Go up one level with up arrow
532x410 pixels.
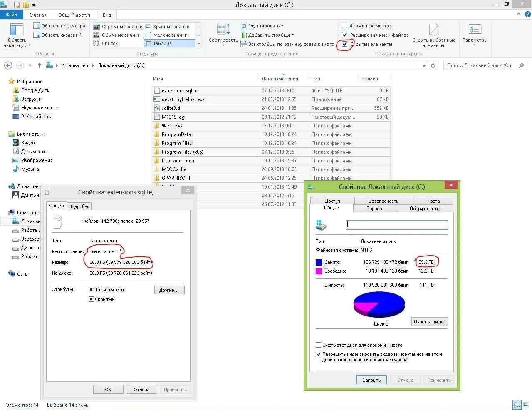click(x=40, y=65)
